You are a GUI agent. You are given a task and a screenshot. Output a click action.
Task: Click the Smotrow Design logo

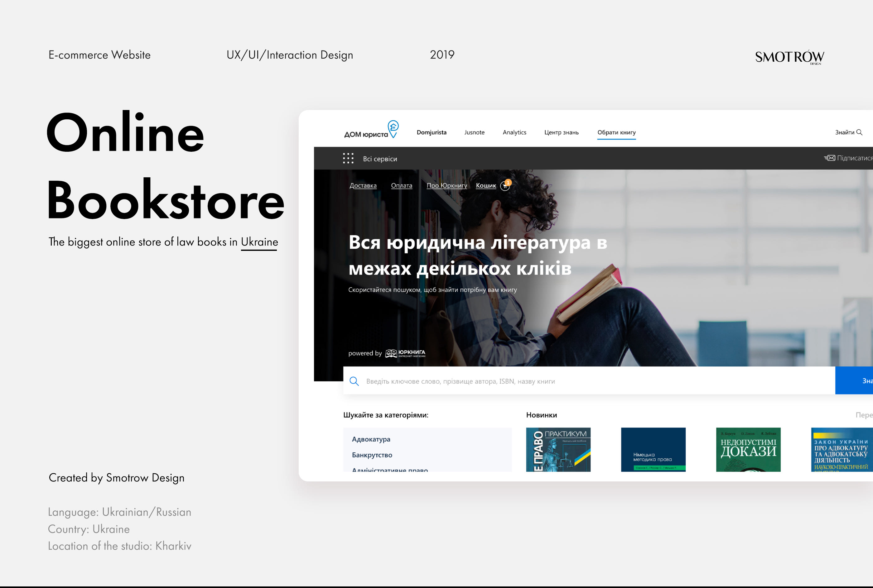789,57
